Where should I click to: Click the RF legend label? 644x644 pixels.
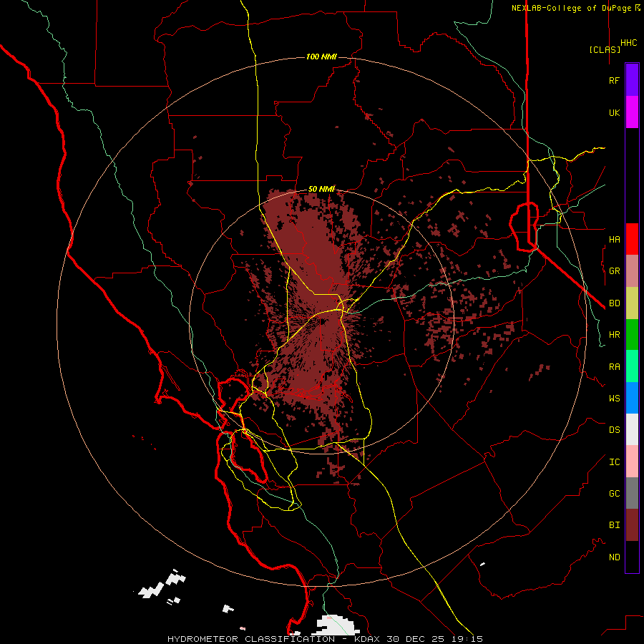tap(614, 80)
